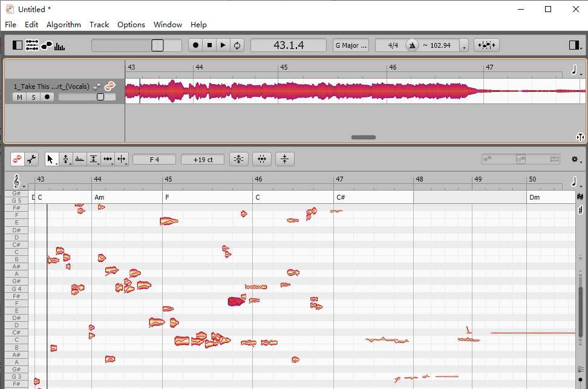This screenshot has width=588, height=389.
Task: Select the Amplitude tool
Action: (x=93, y=159)
